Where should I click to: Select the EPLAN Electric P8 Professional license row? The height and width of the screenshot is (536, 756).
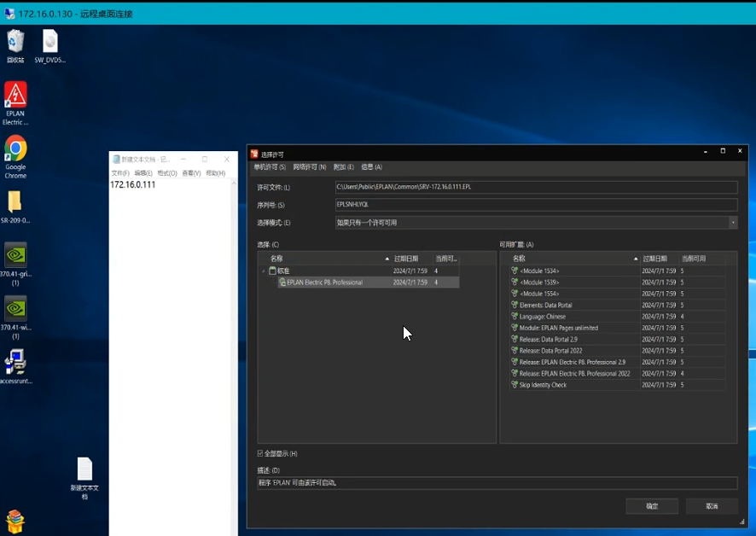coord(324,283)
